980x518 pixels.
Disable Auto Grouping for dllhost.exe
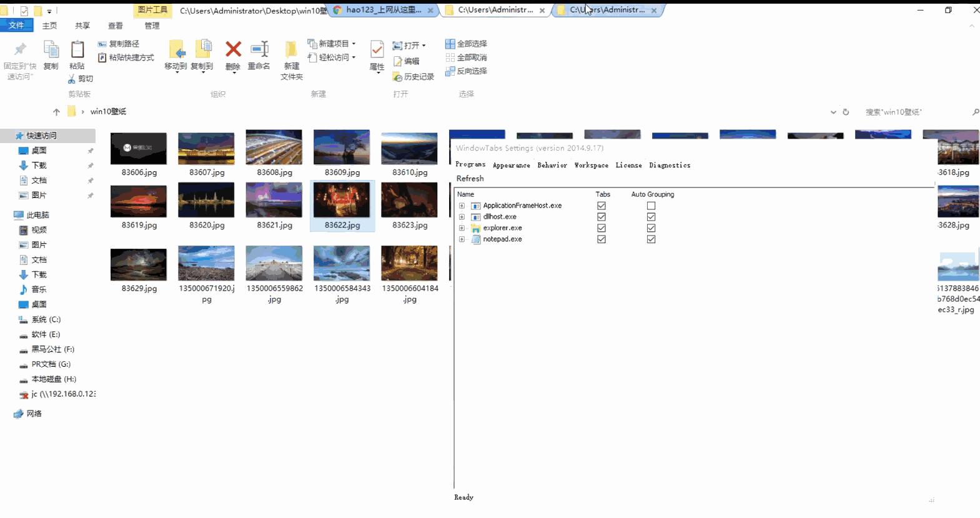point(651,217)
